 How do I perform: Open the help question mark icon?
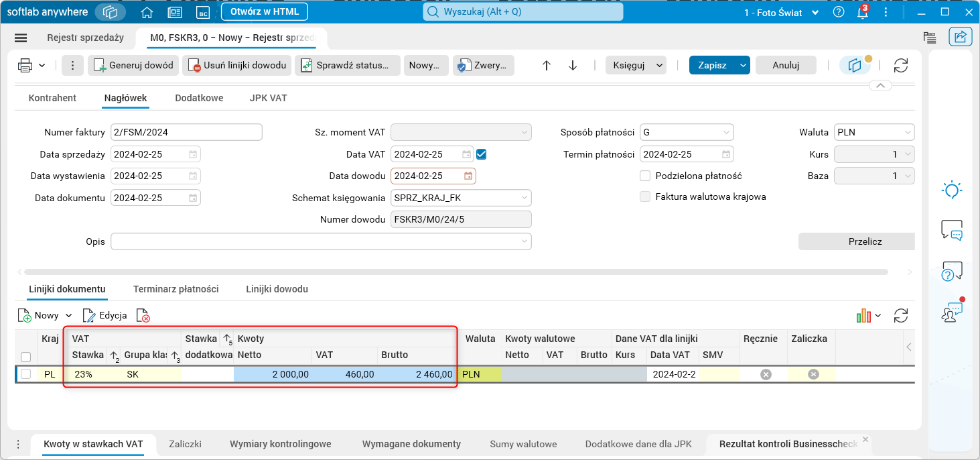click(839, 12)
